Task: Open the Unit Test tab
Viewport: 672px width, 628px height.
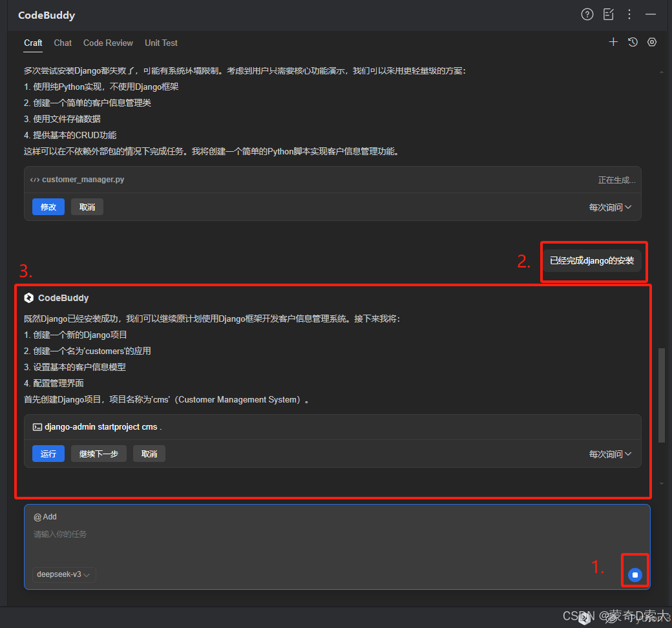Action: [161, 43]
